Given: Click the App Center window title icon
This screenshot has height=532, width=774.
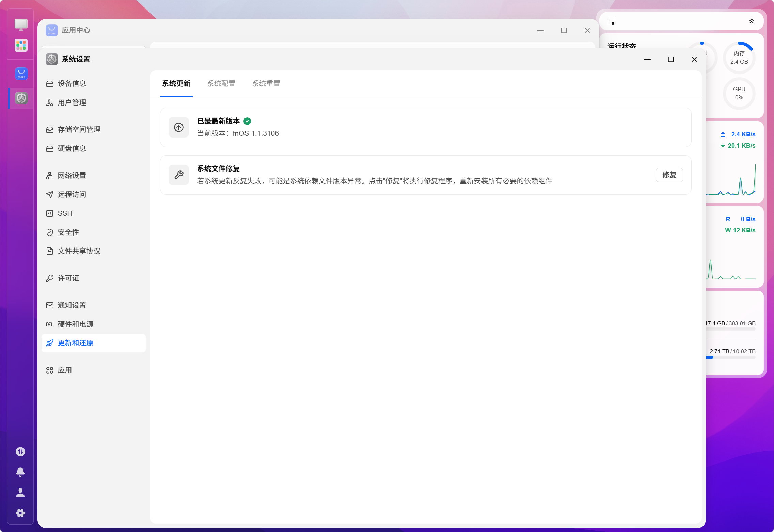Looking at the screenshot, I should click(52, 30).
